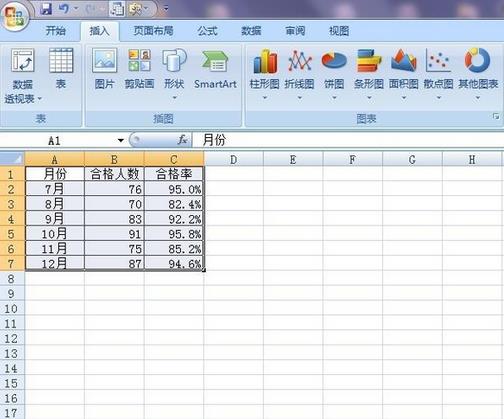Select row 8 header
This screenshot has width=504, height=419.
(11, 278)
